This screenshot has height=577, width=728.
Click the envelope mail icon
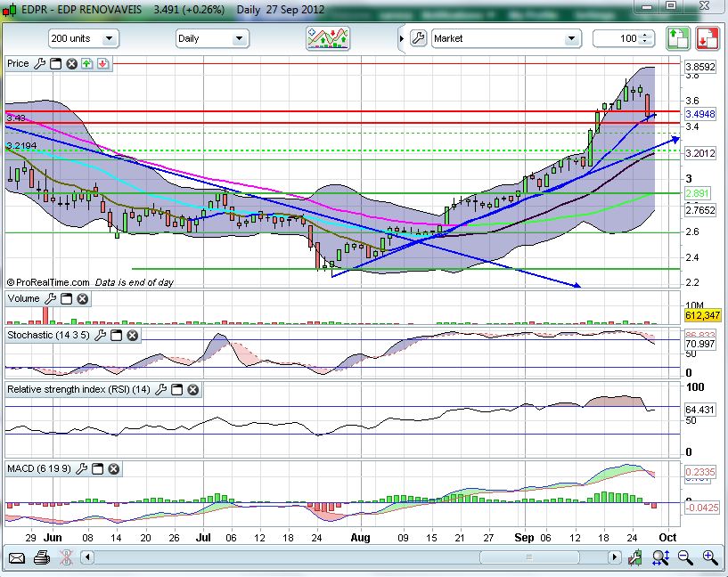17,557
